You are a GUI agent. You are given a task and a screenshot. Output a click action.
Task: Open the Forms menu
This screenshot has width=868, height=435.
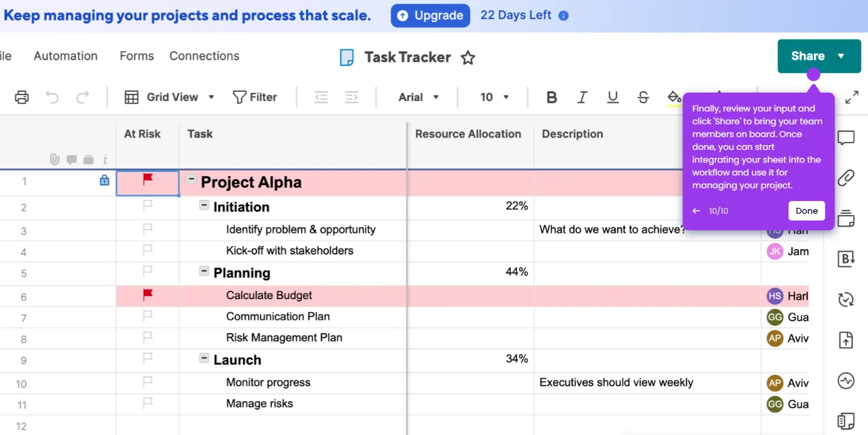pyautogui.click(x=136, y=56)
